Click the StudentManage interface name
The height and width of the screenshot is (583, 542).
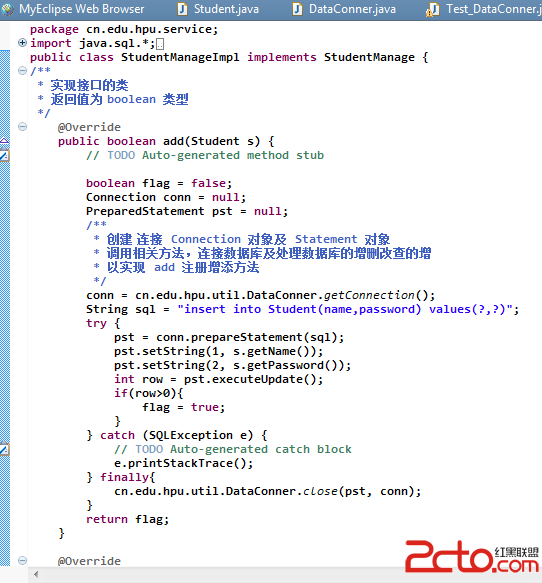[369, 57]
